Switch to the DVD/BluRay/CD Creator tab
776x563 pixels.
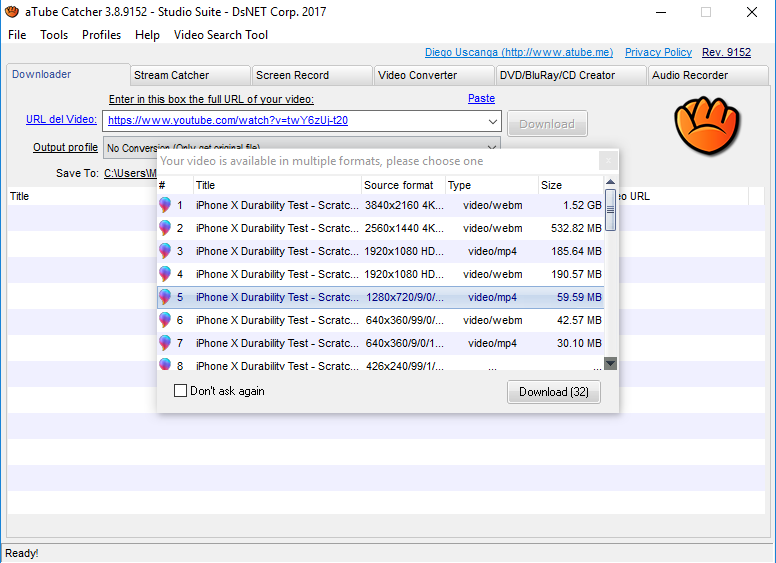pyautogui.click(x=571, y=75)
